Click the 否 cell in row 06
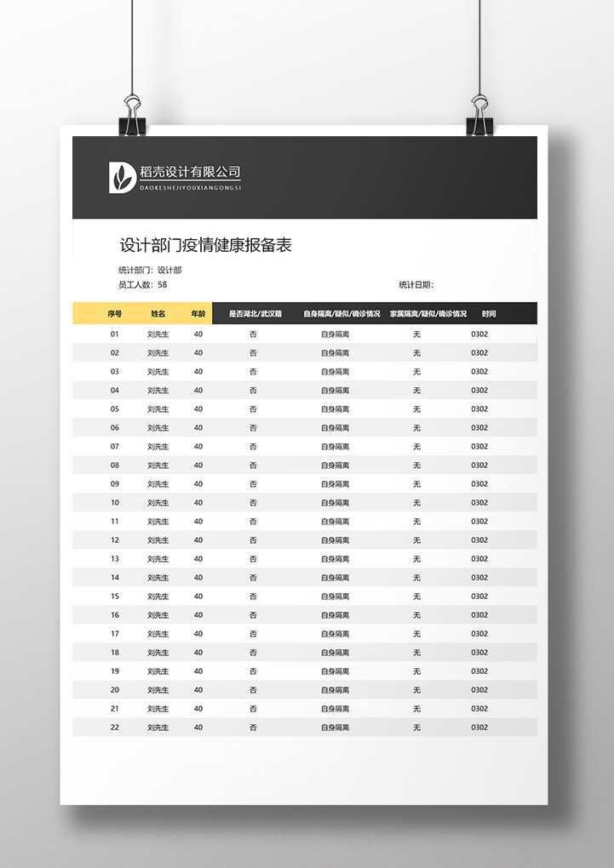 tap(253, 428)
